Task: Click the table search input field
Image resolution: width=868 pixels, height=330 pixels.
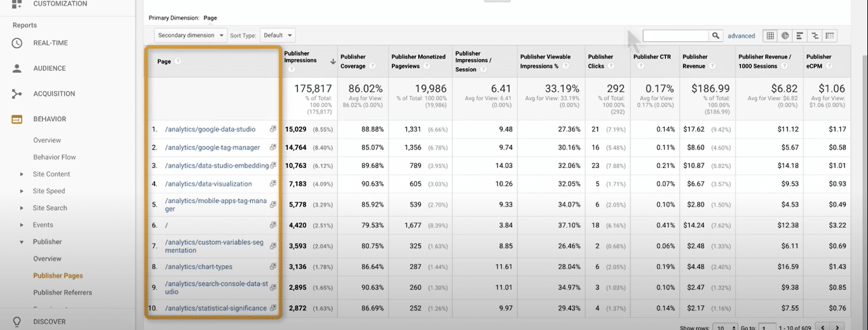Action: [x=675, y=36]
